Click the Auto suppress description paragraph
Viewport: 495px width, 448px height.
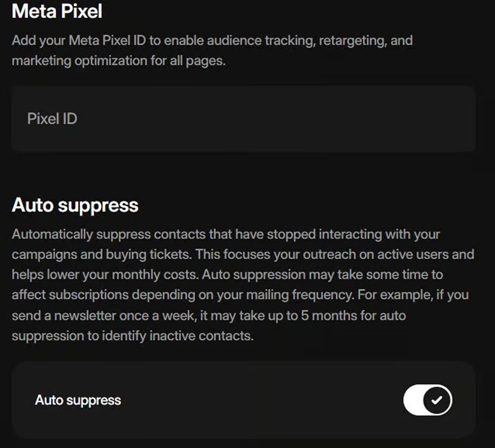pos(243,284)
